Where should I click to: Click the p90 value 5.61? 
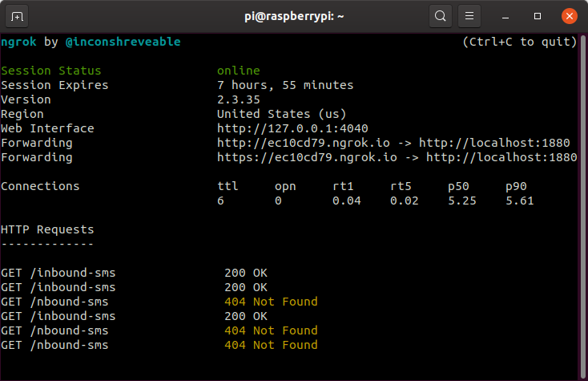pos(519,201)
